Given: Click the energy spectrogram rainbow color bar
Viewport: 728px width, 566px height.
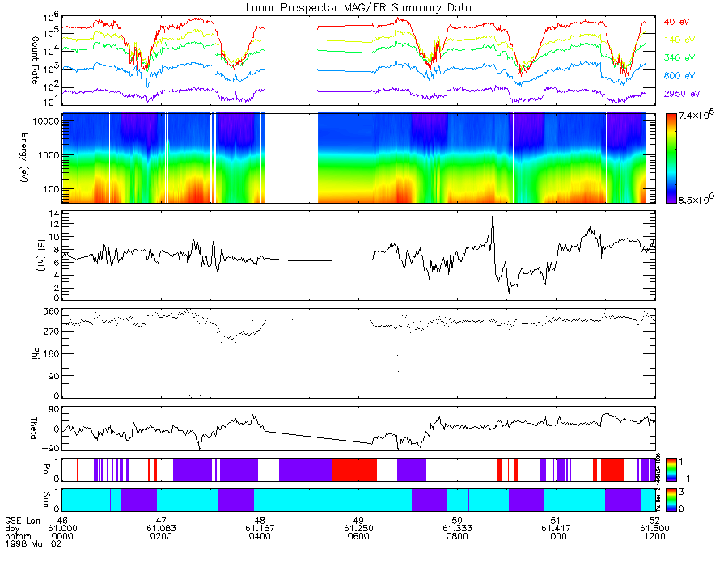Looking at the screenshot, I should (672, 158).
